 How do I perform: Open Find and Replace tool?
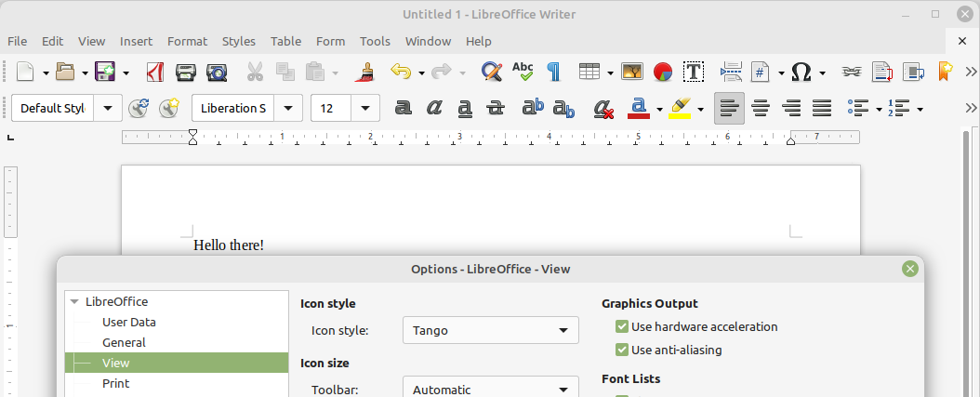tap(491, 72)
